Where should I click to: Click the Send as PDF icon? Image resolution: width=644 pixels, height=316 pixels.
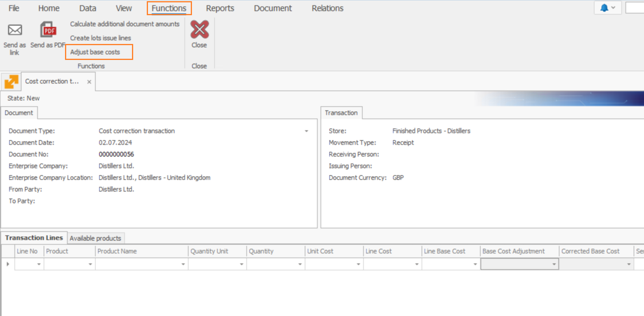(x=48, y=30)
